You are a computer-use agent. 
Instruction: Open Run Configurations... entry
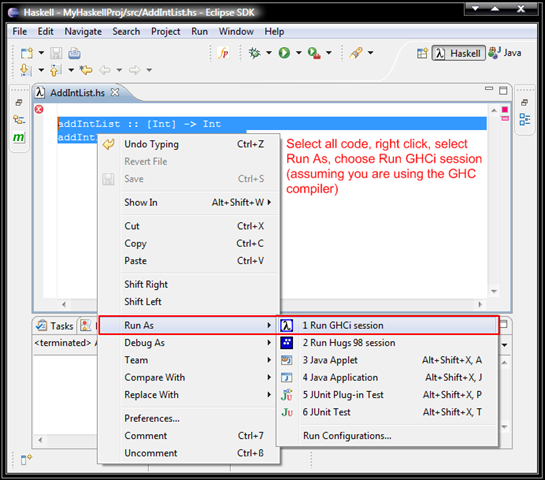click(x=347, y=436)
